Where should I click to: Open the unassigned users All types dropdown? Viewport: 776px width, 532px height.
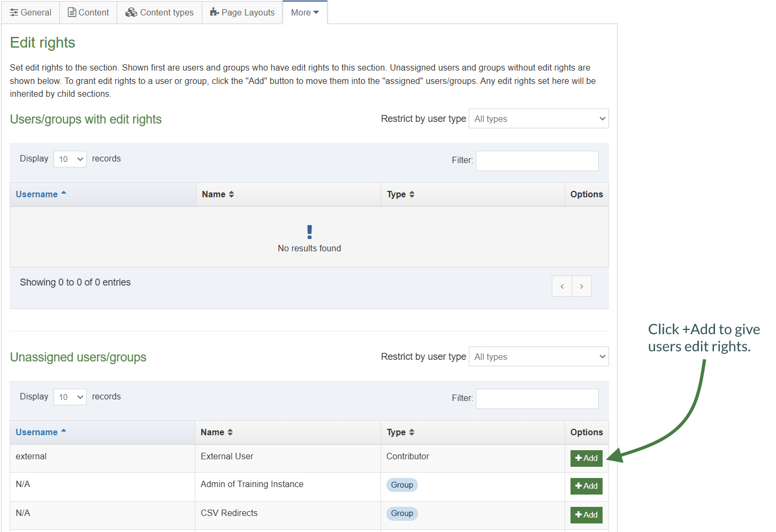coord(538,356)
